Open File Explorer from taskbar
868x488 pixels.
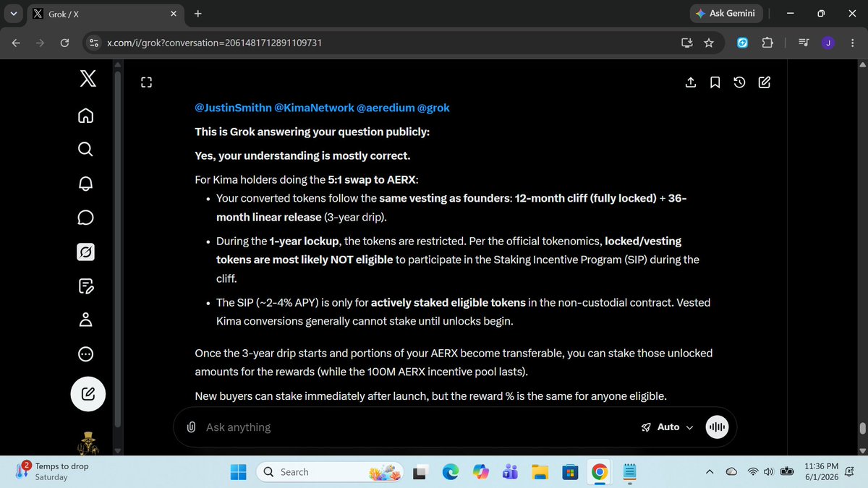click(x=540, y=472)
